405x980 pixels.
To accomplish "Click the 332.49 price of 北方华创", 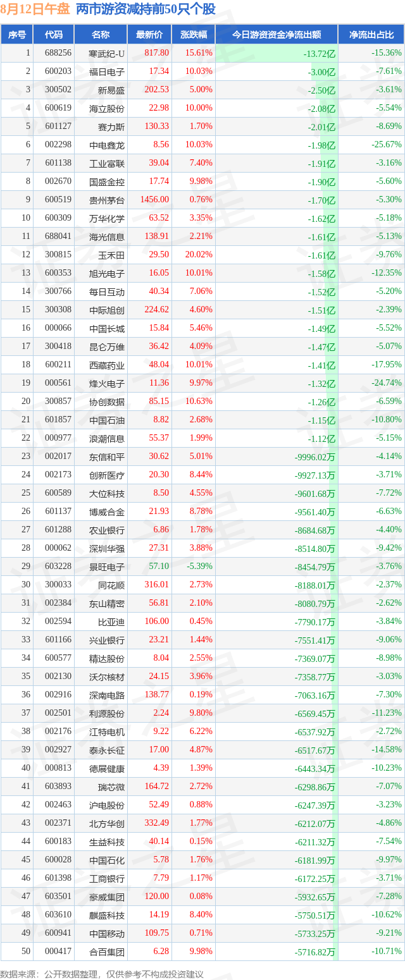I will tap(157, 824).
